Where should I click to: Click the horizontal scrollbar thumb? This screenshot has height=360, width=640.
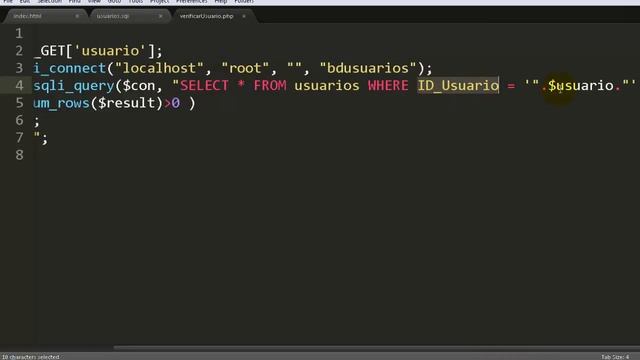click(x=376, y=348)
